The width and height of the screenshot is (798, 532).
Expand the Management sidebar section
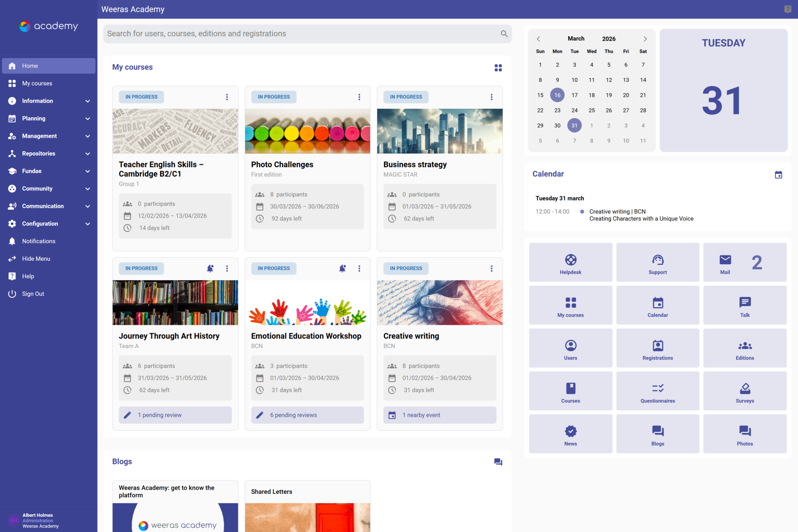click(x=39, y=136)
